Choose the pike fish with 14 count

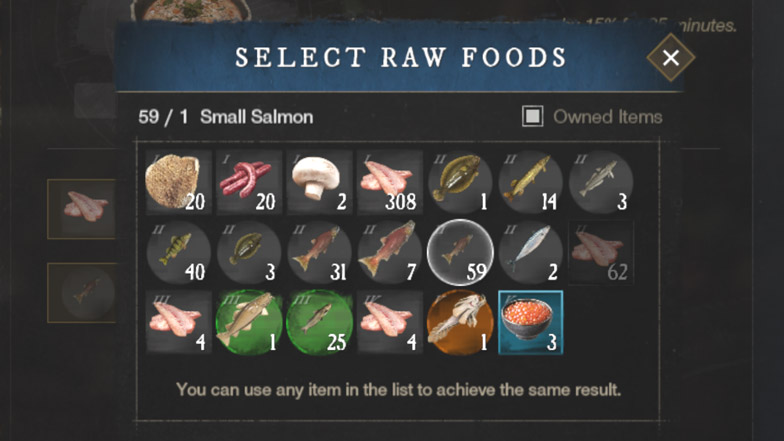coord(530,182)
